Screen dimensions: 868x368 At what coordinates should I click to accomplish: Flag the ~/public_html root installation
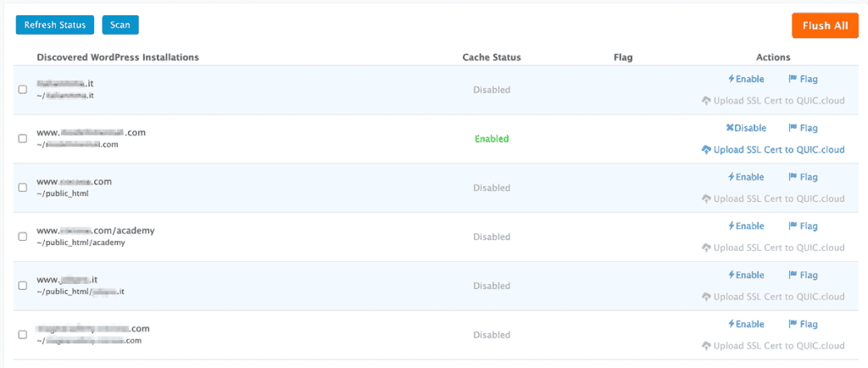tap(804, 177)
